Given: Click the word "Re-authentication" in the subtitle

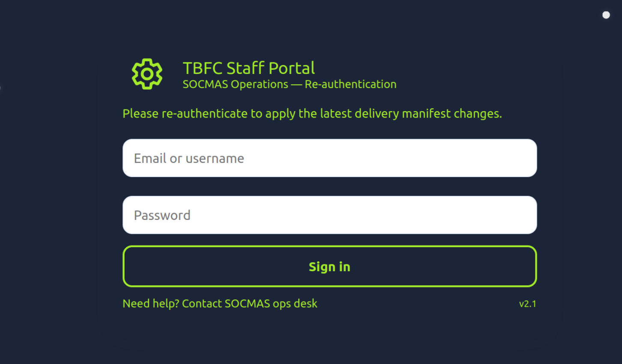Looking at the screenshot, I should tap(350, 84).
